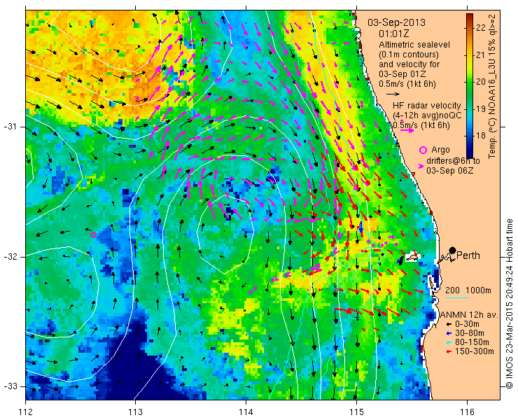Click the cyan 80-150m ANMN legend arrow
Screen dimensions: 518x420
pyautogui.click(x=448, y=342)
